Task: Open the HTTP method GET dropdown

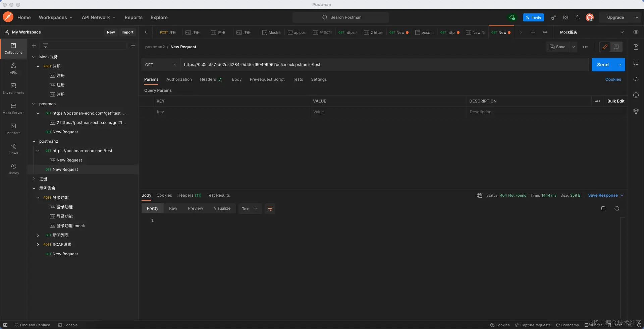Action: click(x=161, y=65)
